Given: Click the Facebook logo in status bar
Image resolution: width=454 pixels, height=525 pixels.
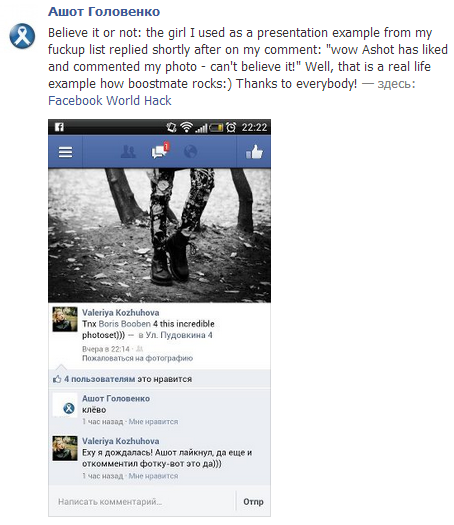Looking at the screenshot, I should (59, 127).
